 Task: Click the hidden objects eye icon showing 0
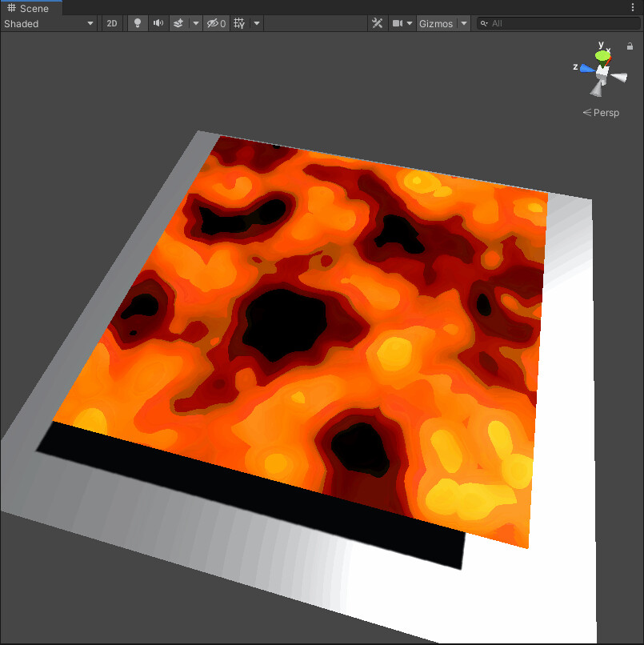[214, 23]
